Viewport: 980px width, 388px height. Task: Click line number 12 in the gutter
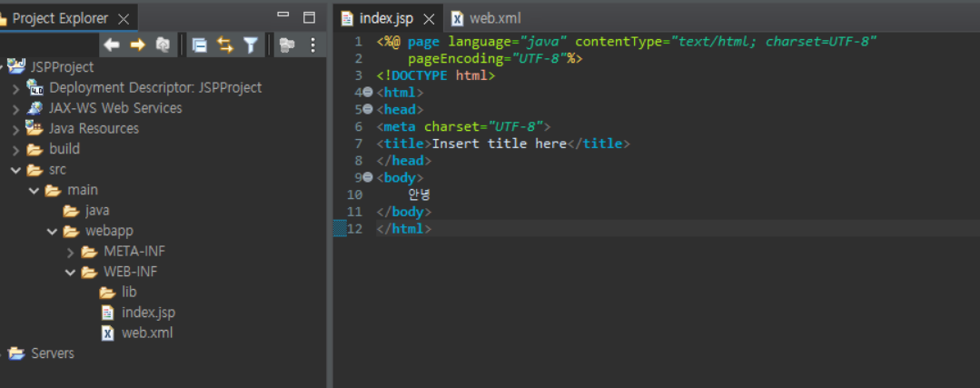point(354,229)
